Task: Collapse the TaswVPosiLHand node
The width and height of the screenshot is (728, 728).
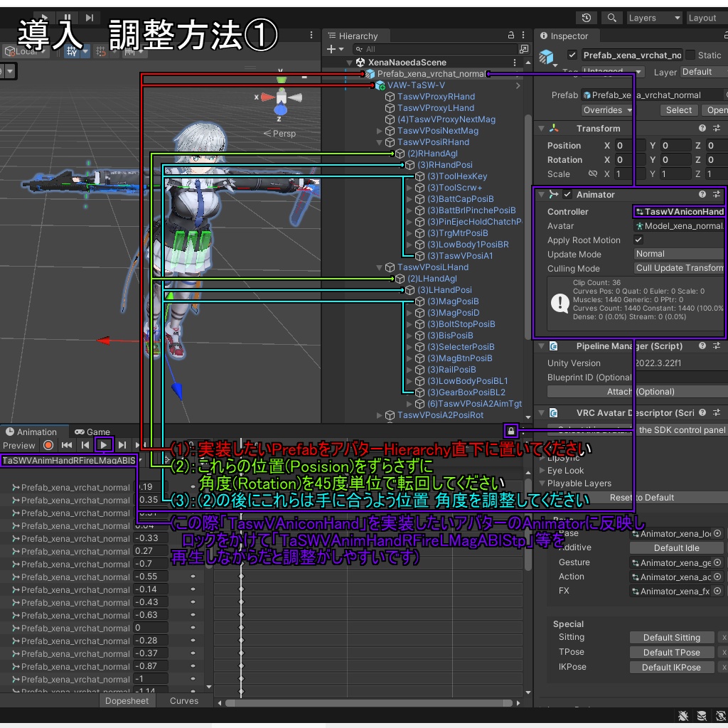Action: coord(380,267)
